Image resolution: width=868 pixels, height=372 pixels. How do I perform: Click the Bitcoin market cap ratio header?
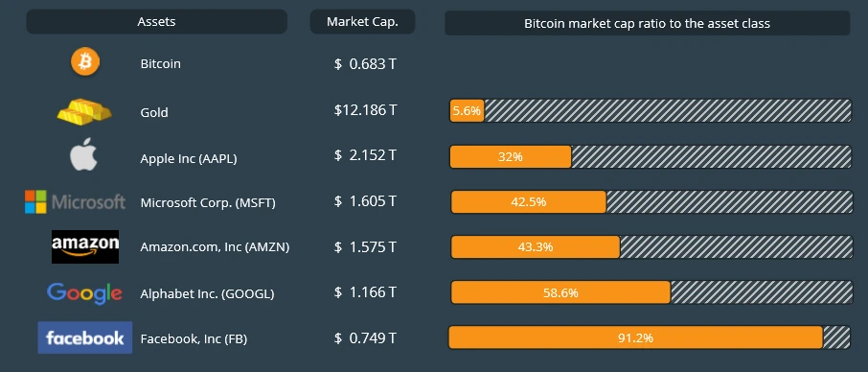click(x=647, y=23)
